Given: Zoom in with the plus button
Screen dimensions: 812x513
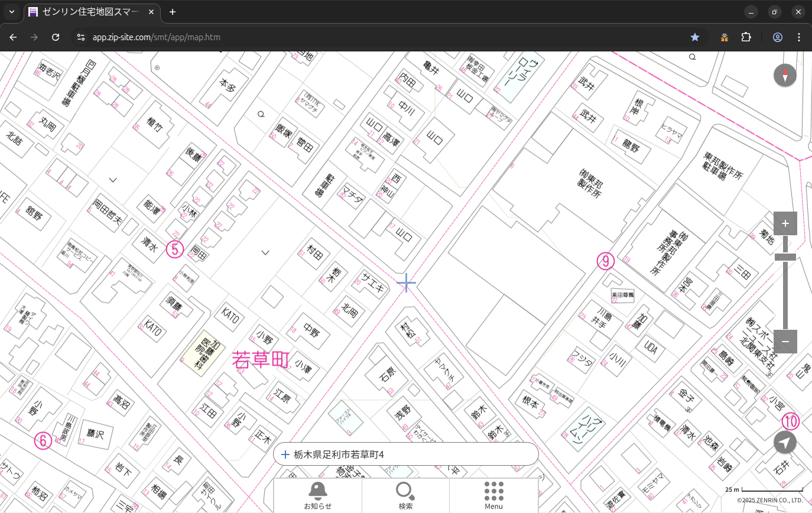Looking at the screenshot, I should pos(785,223).
